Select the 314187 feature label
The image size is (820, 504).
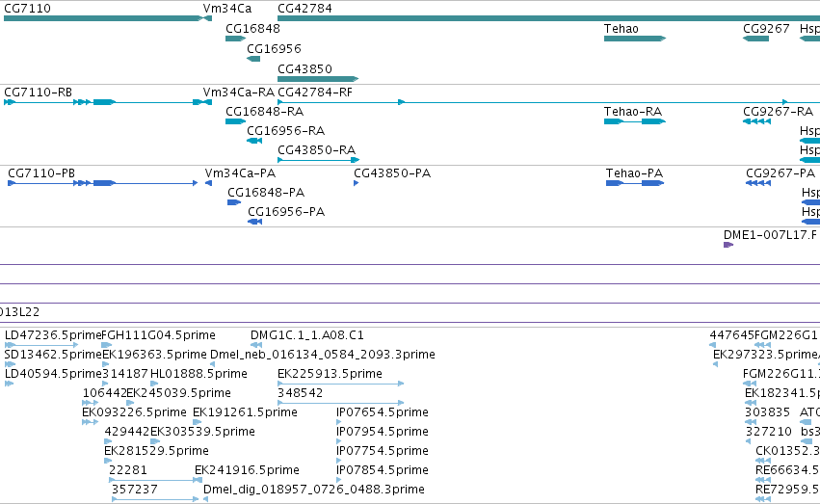click(125, 374)
